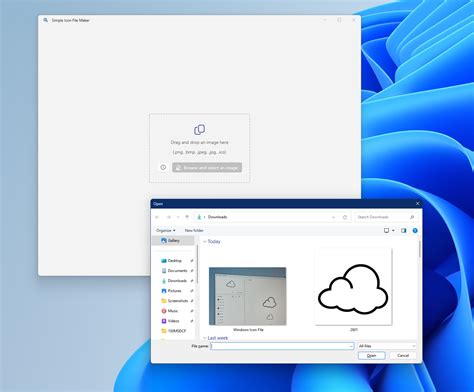The image size is (474, 392).
Task: Toggle the preview pane
Action: pyautogui.click(x=404, y=230)
